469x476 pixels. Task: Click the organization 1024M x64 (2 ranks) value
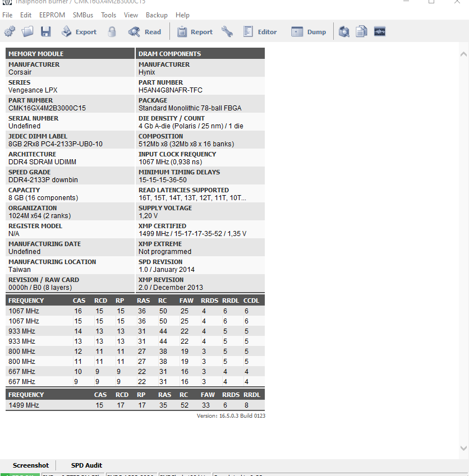pyautogui.click(x=39, y=216)
